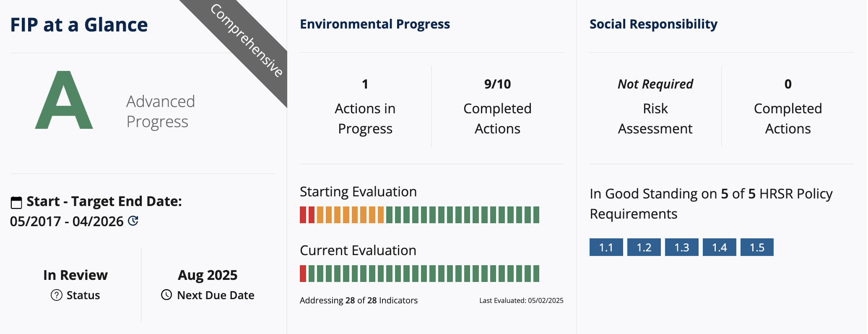Click Not Required Risk Assessment stat
The image size is (868, 334).
point(655,107)
